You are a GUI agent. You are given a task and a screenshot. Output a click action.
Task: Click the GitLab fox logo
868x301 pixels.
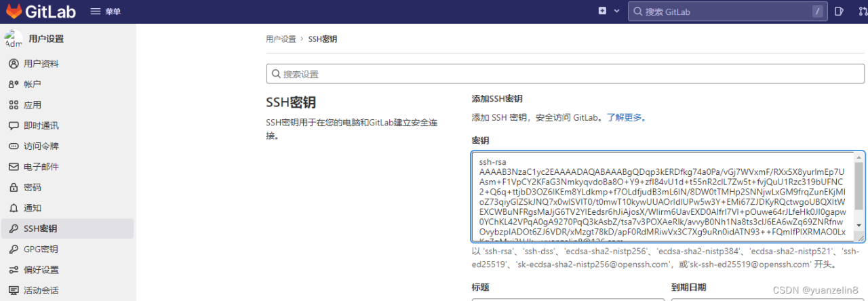(14, 11)
